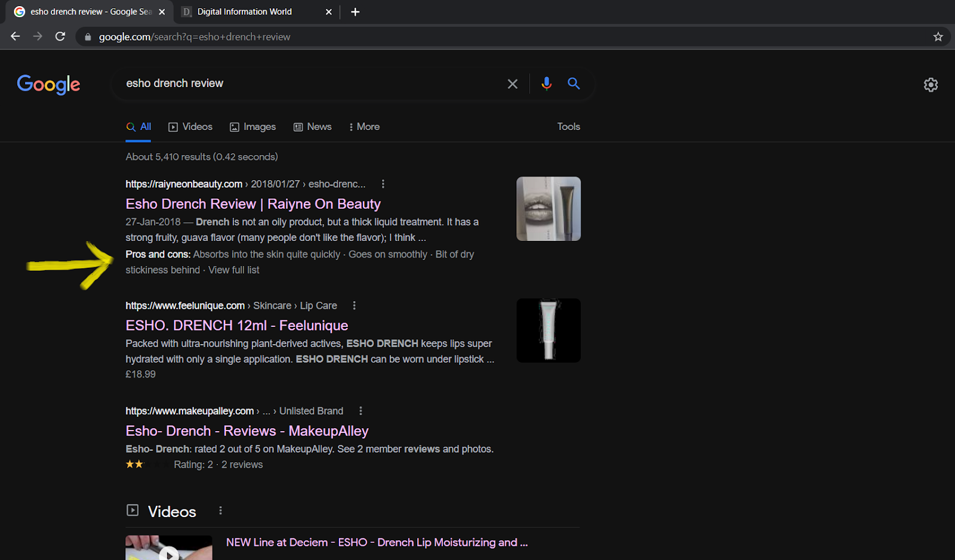This screenshot has height=560, width=955.
Task: Open Esho Drench Review Rayne On Beauty link
Action: tap(252, 204)
